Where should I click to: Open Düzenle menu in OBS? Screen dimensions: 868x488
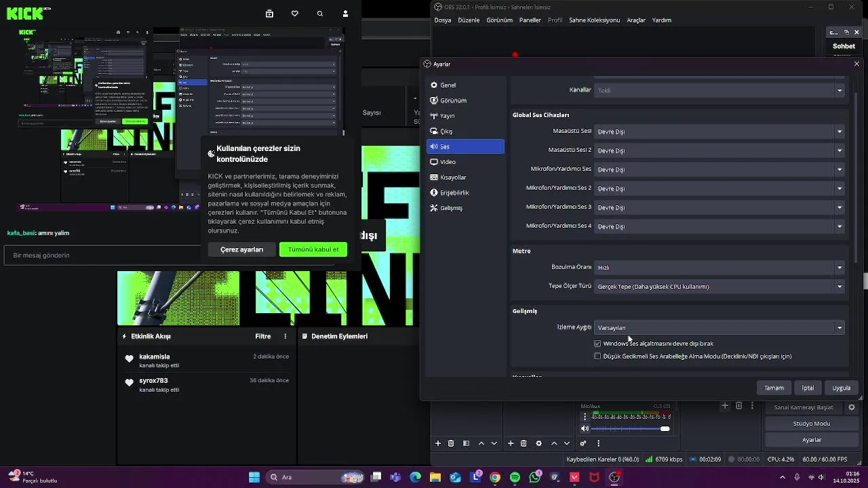pos(469,20)
